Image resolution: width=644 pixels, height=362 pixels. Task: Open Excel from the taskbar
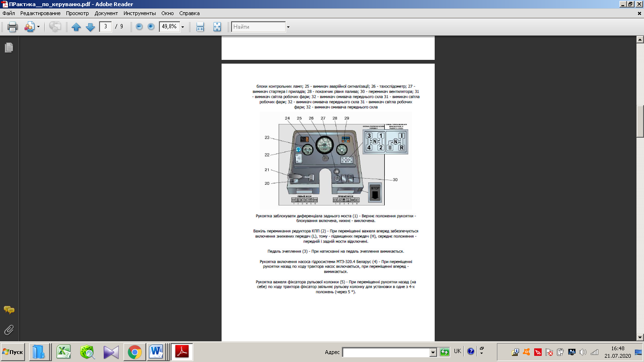click(x=64, y=352)
